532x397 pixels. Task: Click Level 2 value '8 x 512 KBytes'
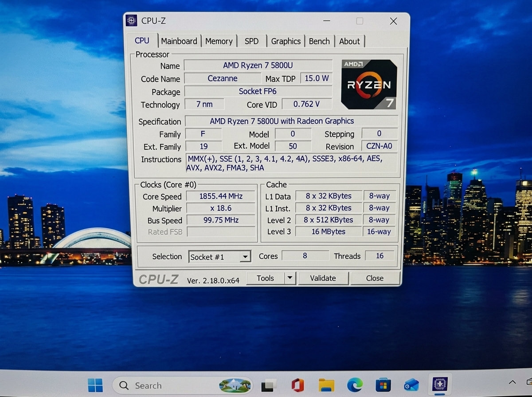(329, 220)
